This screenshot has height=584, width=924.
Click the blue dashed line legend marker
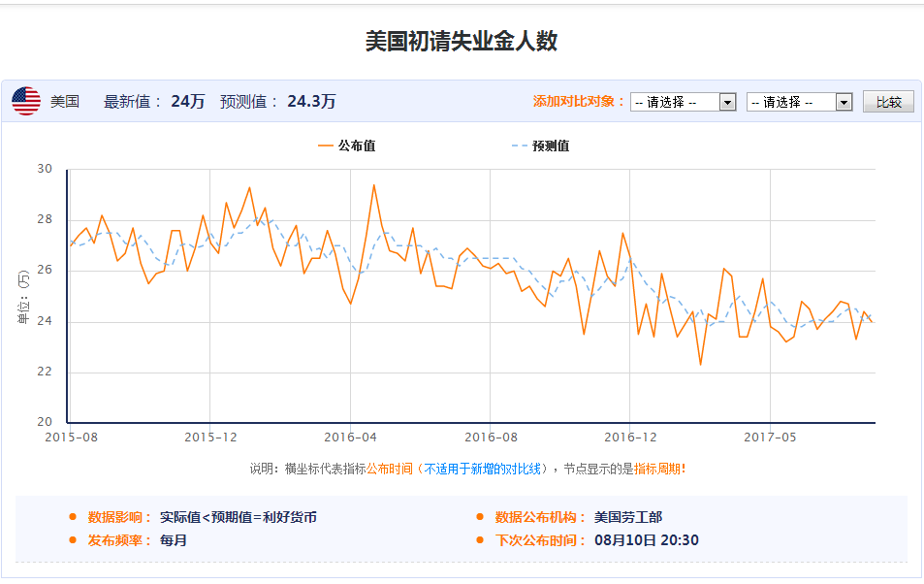[520, 146]
